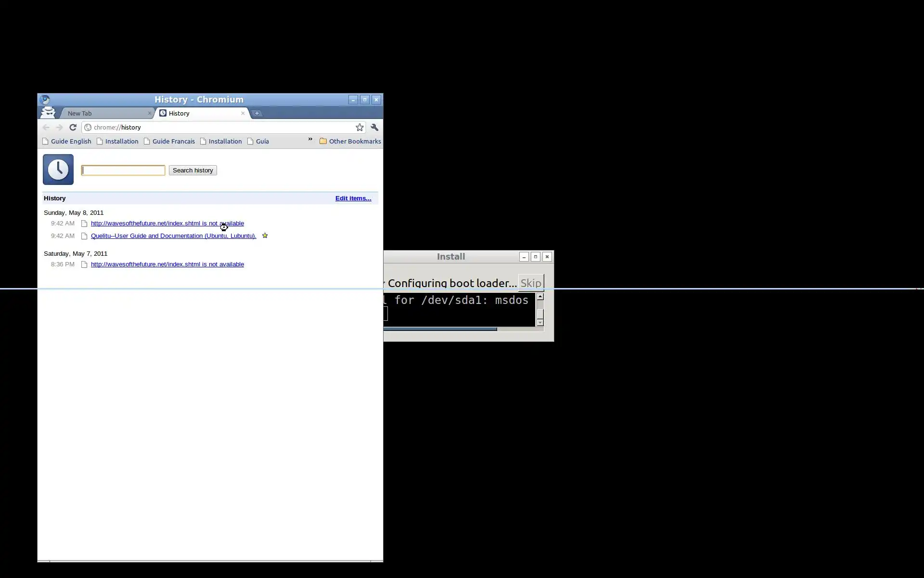The height and width of the screenshot is (578, 924).
Task: Click the large history clock icon
Action: 58,170
